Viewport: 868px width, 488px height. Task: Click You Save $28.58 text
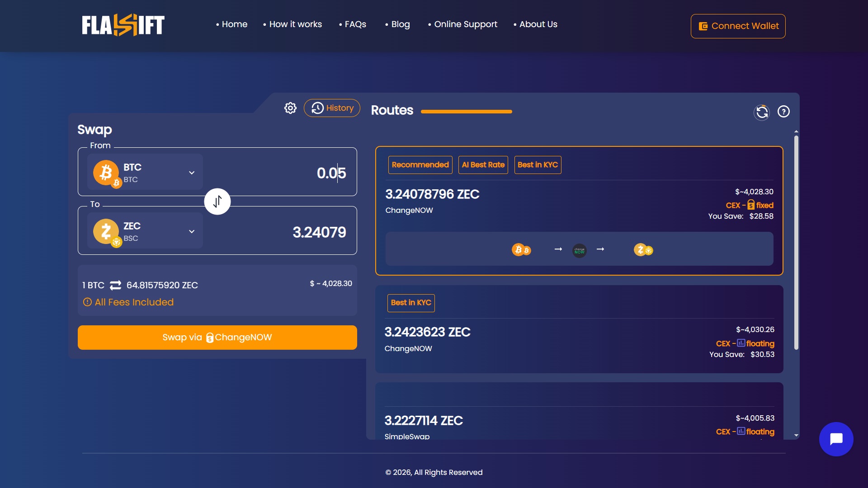[x=741, y=216]
